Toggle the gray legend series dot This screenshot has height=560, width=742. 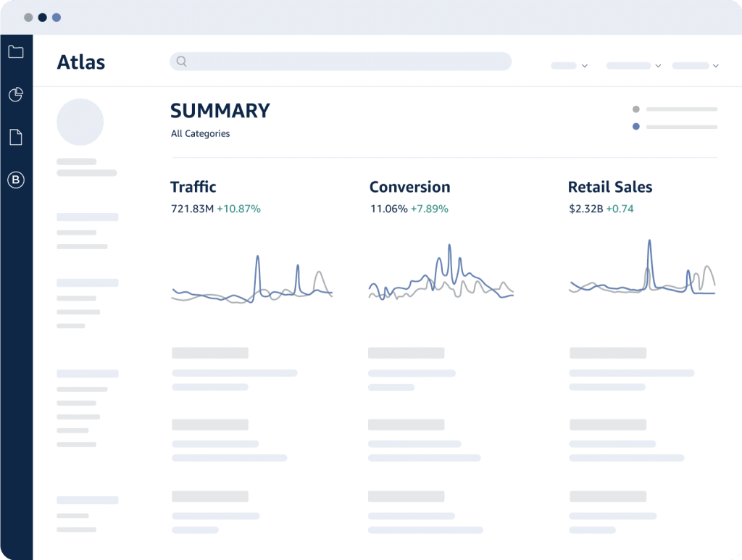(x=636, y=109)
